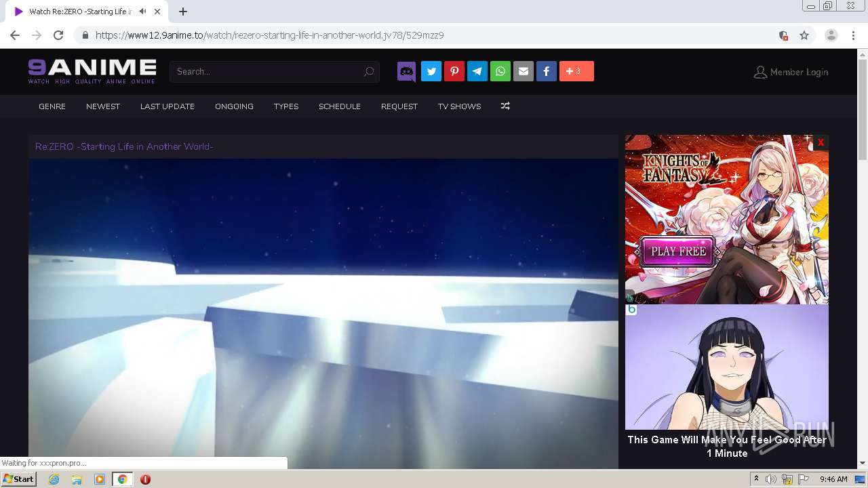
Task: Share the page on Twitter
Action: pos(431,71)
